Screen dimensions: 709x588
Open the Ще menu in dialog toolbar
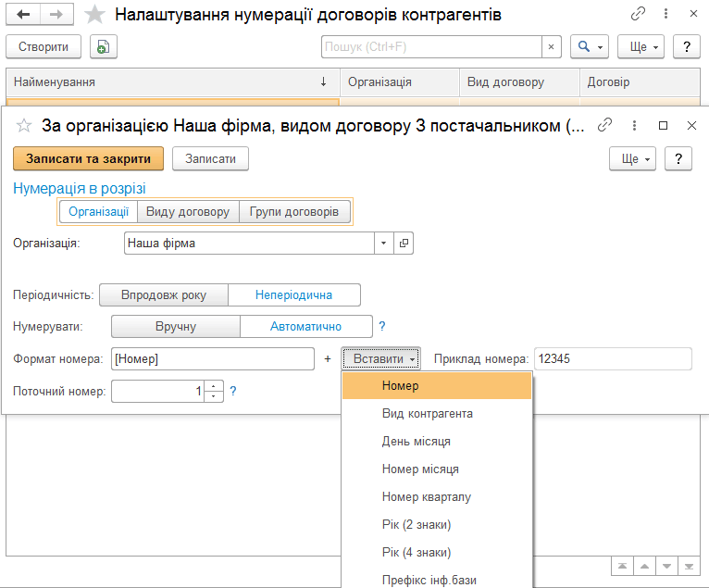point(632,158)
